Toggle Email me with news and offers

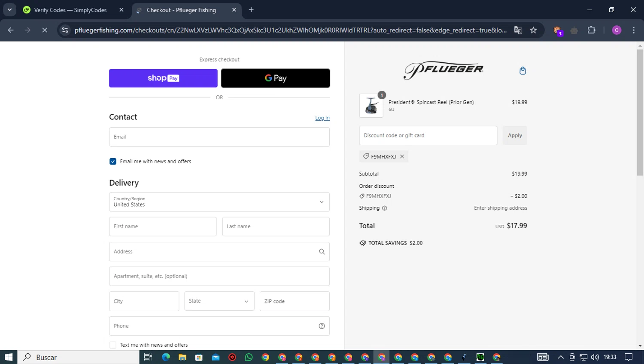coord(113,162)
